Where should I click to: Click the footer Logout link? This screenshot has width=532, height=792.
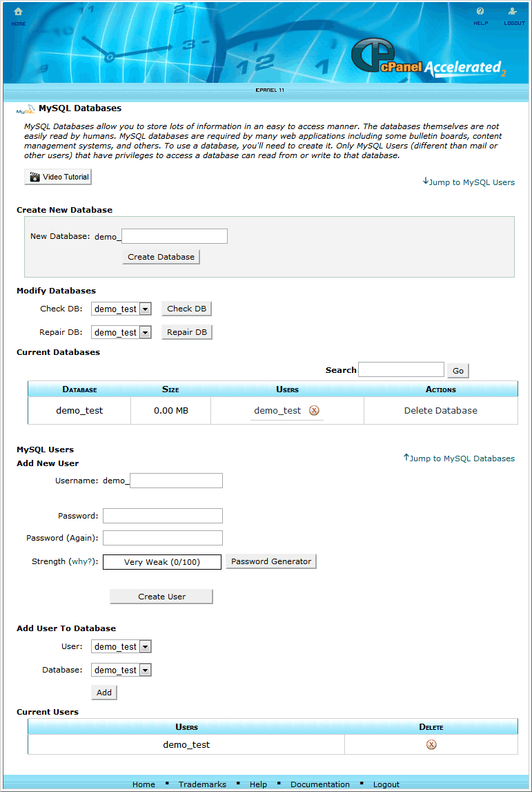point(386,784)
